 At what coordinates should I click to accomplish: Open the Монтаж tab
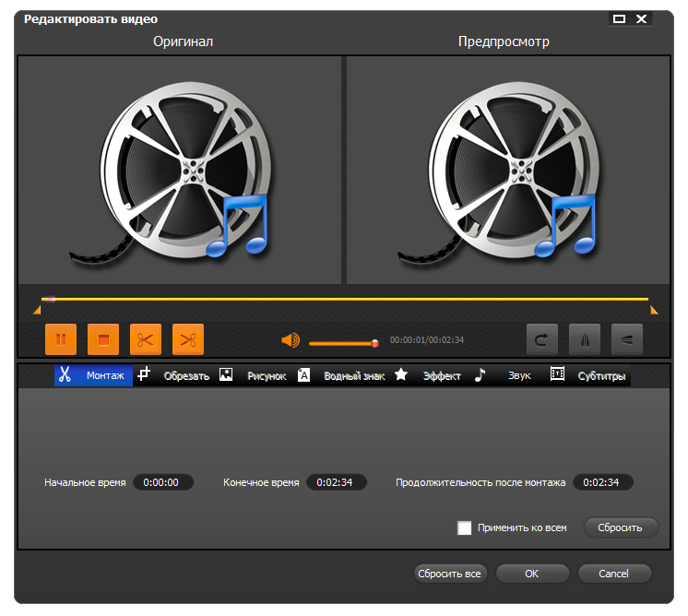93,375
